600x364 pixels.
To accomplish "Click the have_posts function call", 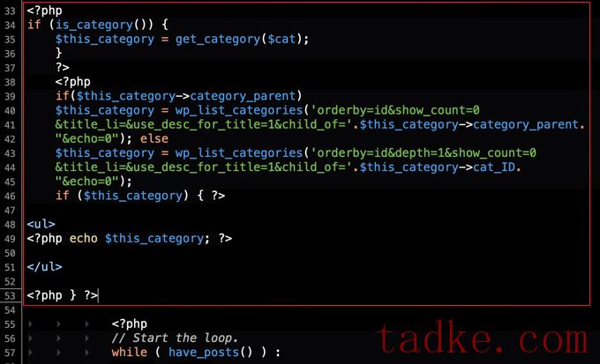I will click(204, 353).
